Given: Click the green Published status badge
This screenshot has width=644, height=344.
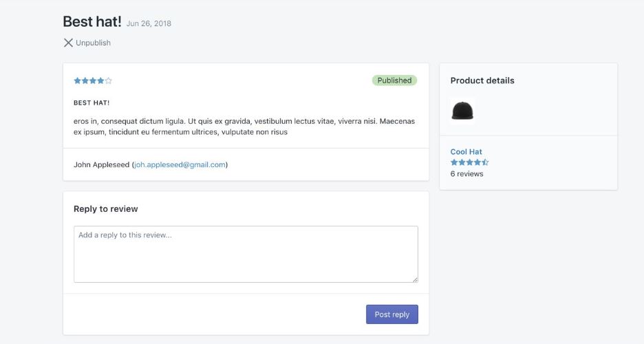Looking at the screenshot, I should tap(394, 80).
